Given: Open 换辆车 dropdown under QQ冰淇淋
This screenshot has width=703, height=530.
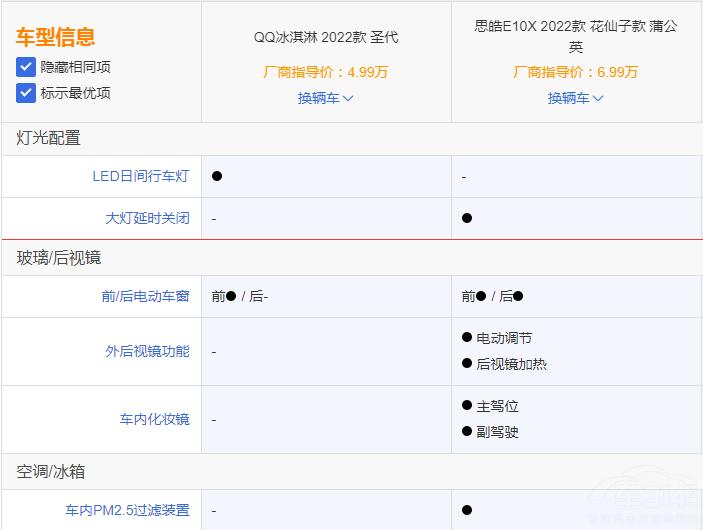Looking at the screenshot, I should pos(325,98).
